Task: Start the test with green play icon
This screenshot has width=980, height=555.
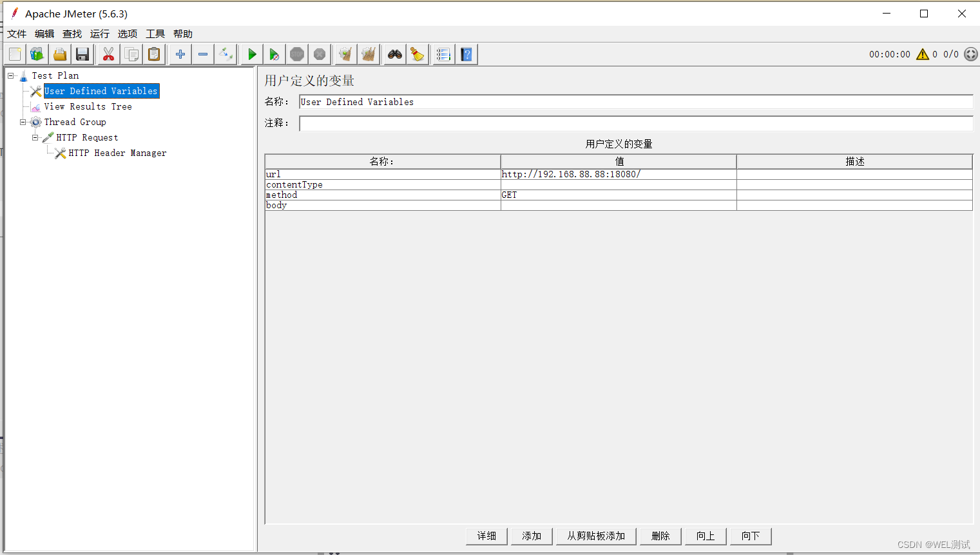Action: pos(252,54)
